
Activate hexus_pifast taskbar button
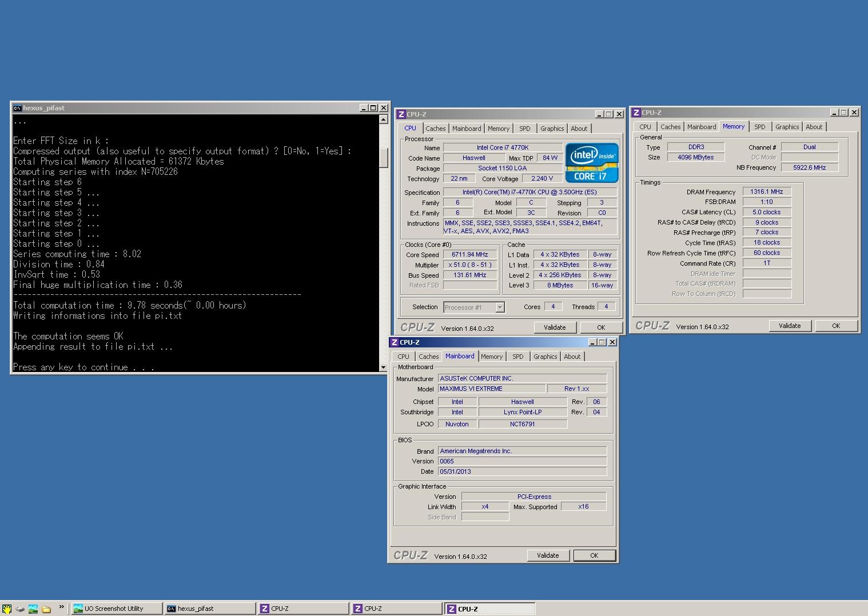point(210,609)
